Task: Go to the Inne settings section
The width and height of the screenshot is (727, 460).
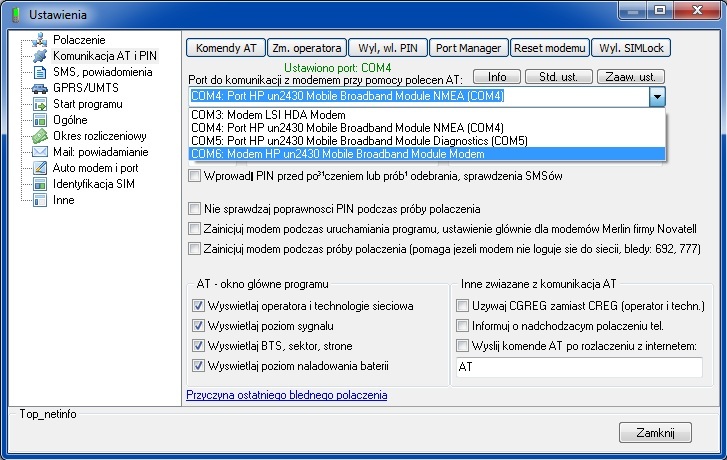Action: point(63,200)
